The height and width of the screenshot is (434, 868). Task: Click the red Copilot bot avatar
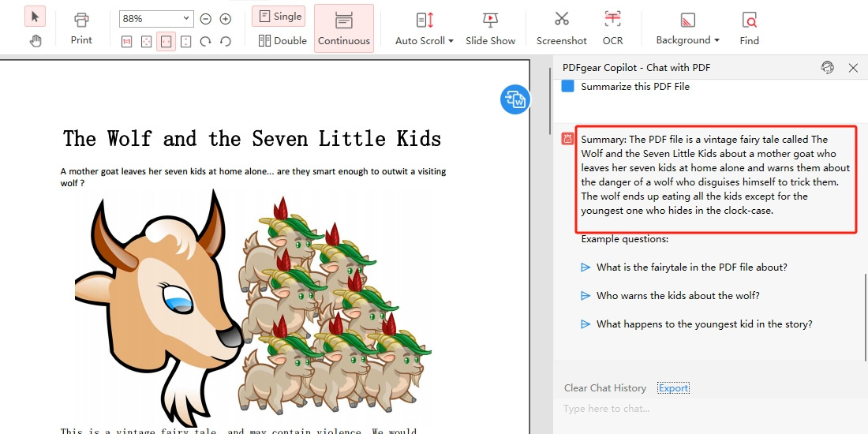[567, 139]
